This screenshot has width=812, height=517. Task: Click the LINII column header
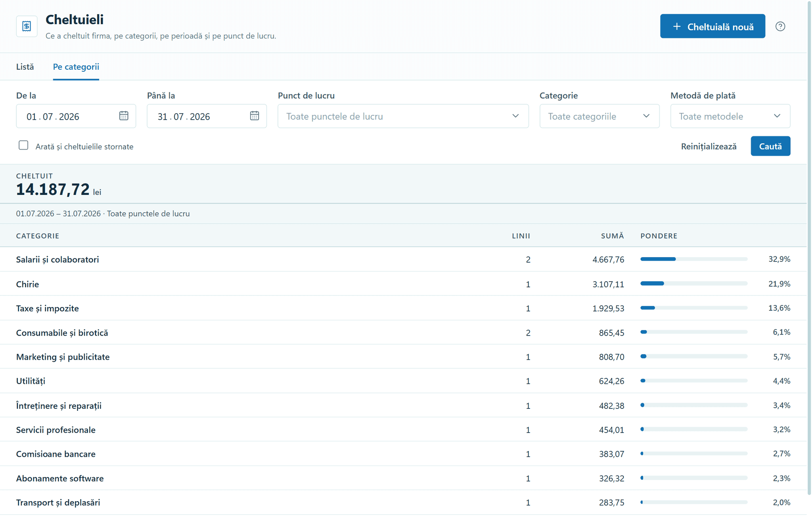click(x=521, y=236)
